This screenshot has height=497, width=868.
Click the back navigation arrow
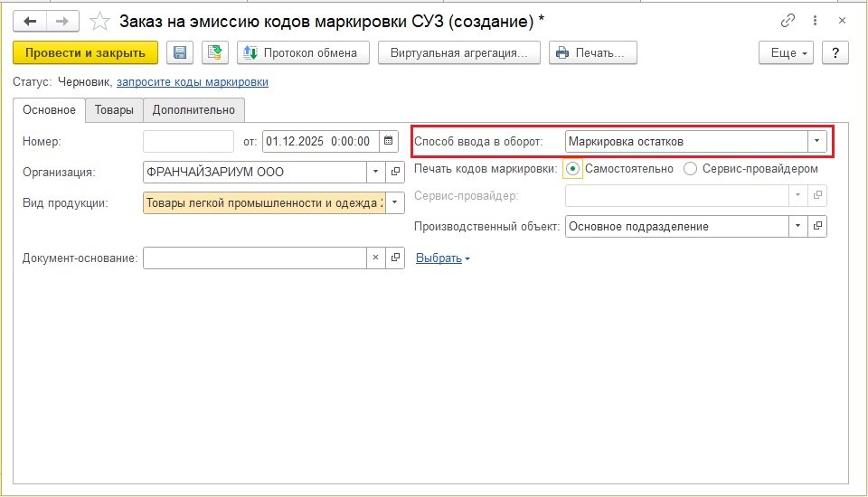[30, 21]
